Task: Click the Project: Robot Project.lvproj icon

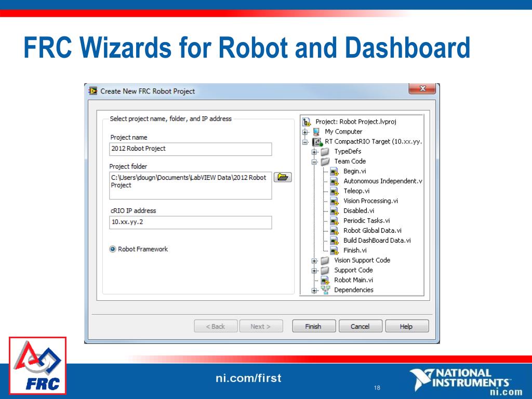Action: point(307,122)
